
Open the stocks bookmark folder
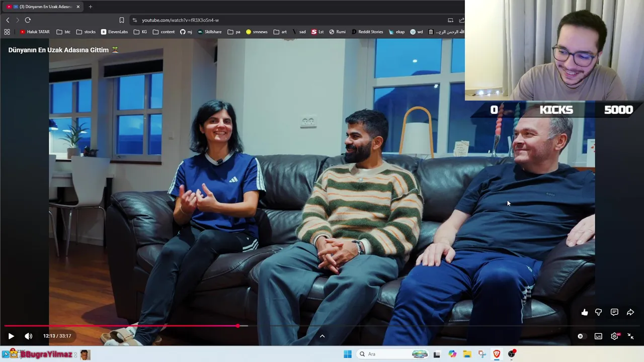[86, 32]
